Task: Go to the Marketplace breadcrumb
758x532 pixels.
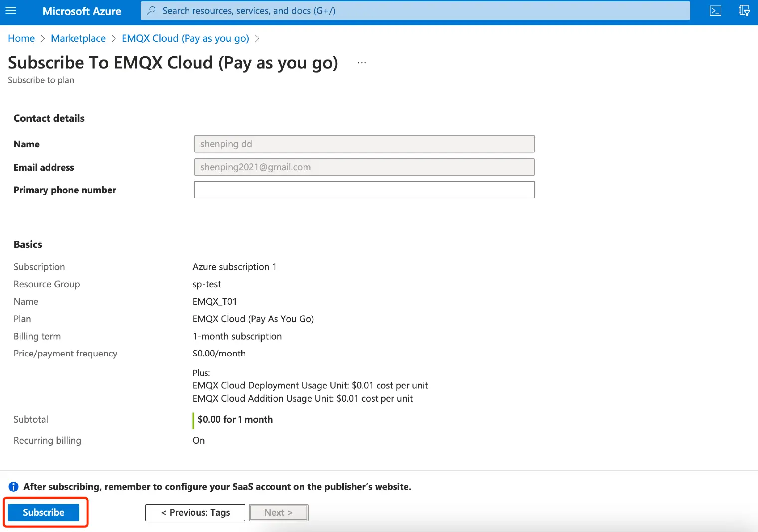Action: click(x=78, y=38)
